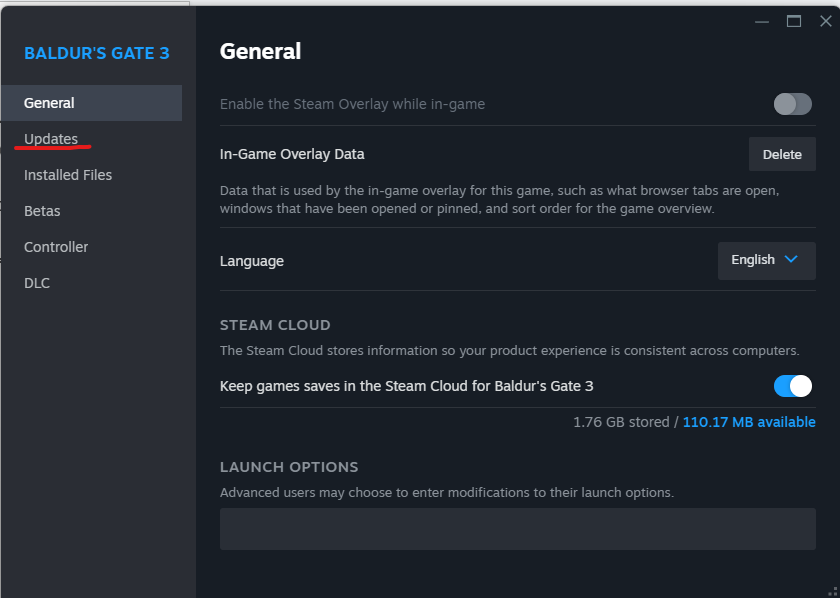840x598 pixels.
Task: Click the window resize grip icon
Action: tap(833, 591)
